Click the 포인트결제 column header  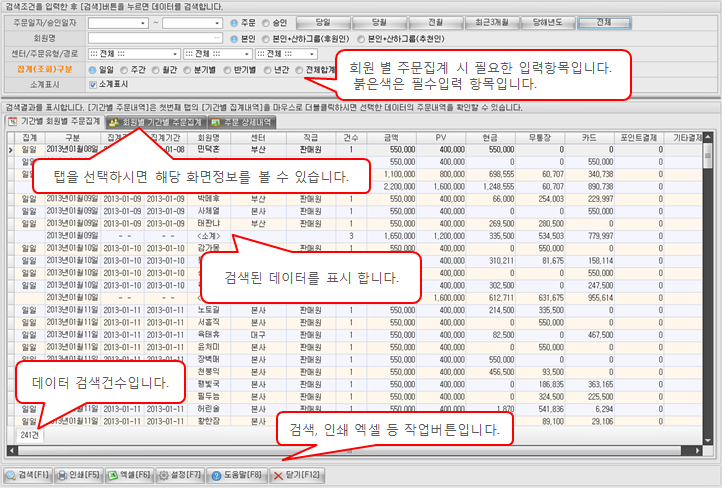[639, 138]
